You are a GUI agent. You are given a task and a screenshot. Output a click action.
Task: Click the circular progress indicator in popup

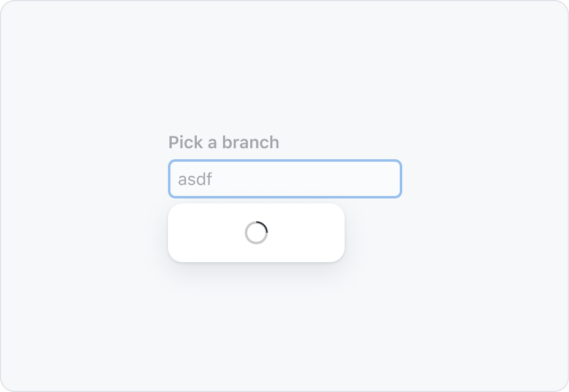[256, 233]
